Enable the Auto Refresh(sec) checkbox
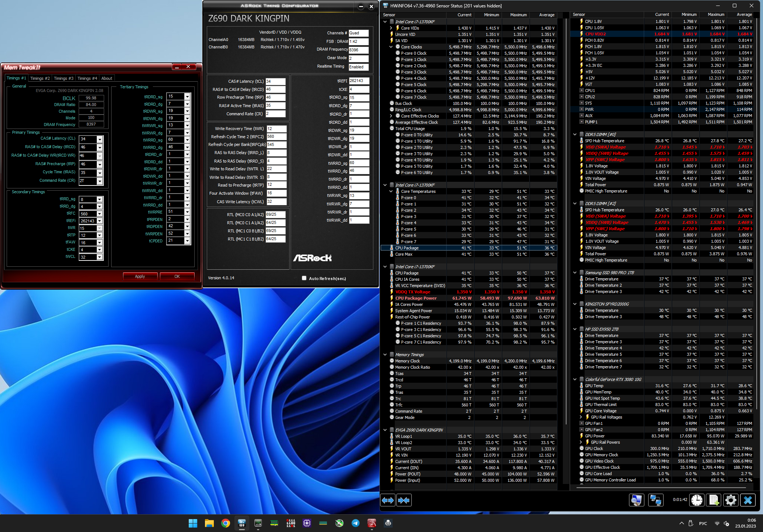Screen dimensions: 763x532 304,278
